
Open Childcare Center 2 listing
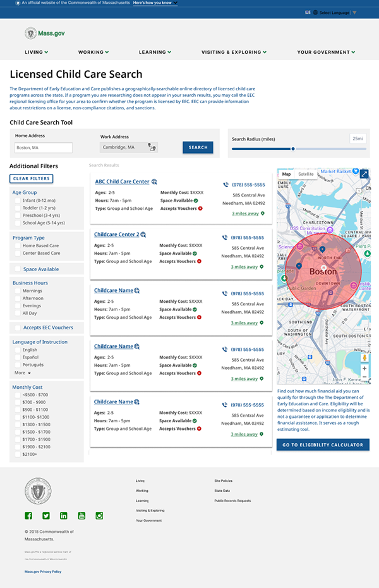coord(116,235)
